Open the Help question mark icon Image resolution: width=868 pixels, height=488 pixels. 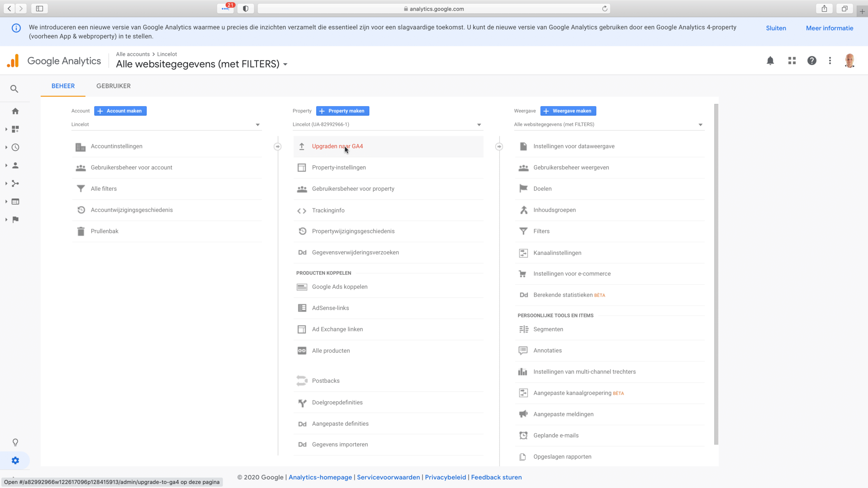point(812,61)
